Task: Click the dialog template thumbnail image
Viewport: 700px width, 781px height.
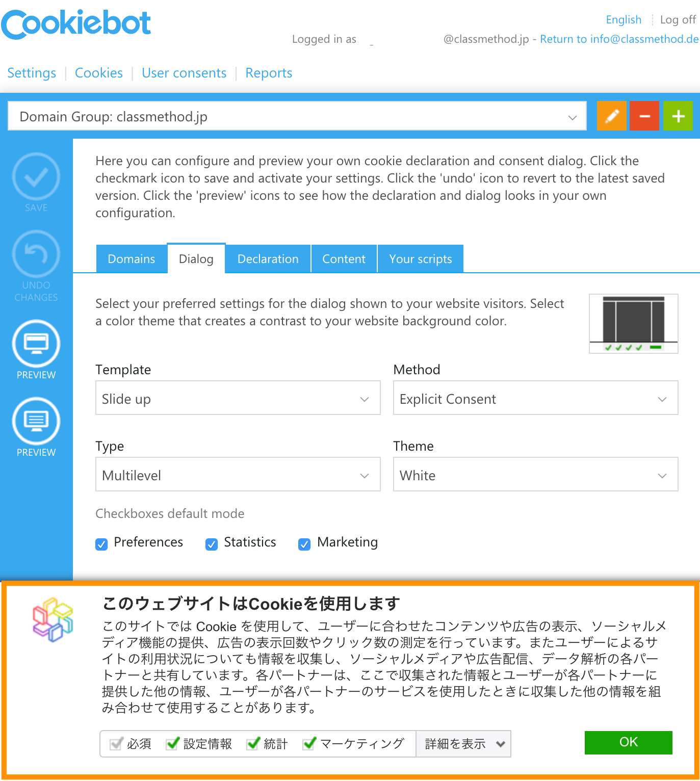Action: (634, 324)
